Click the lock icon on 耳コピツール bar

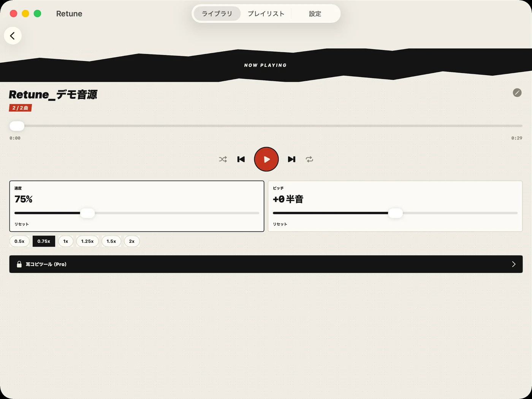click(19, 264)
